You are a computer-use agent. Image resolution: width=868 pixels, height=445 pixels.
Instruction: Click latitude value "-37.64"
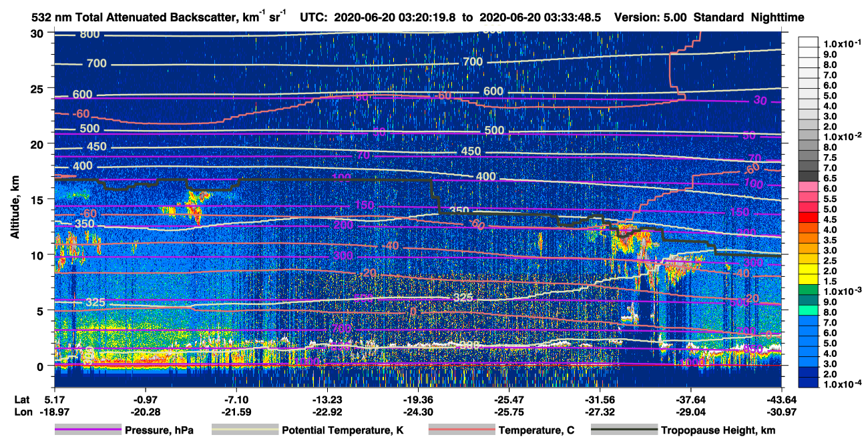pos(690,400)
